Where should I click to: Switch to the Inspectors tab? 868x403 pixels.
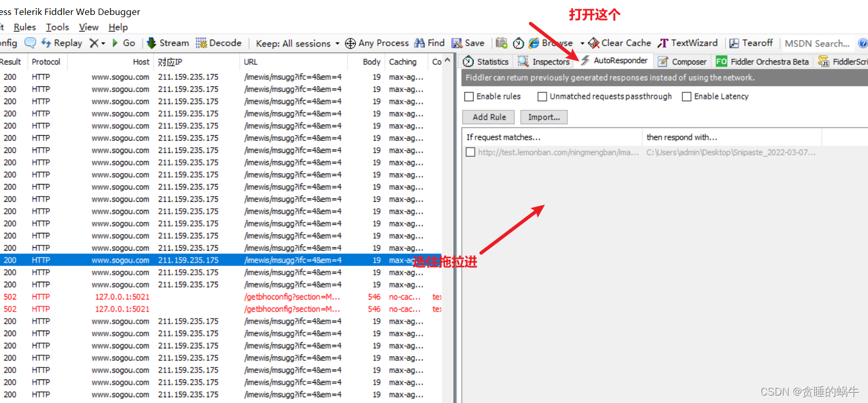(543, 62)
